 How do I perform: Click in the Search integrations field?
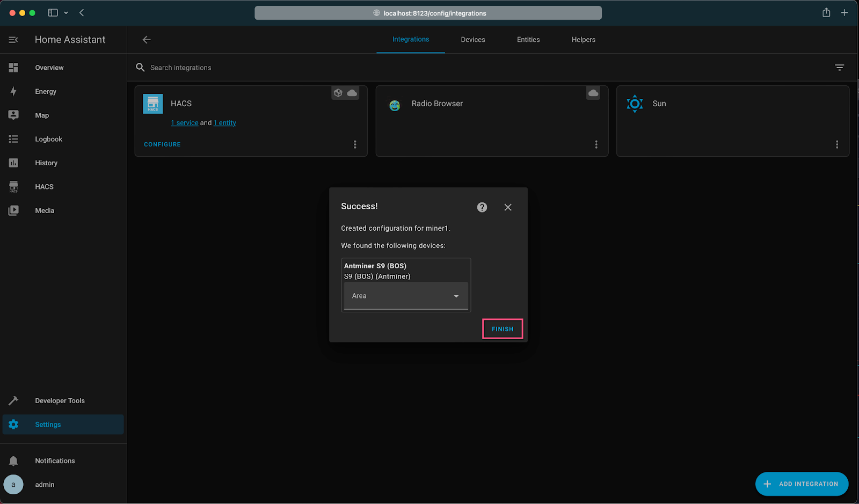(483, 68)
